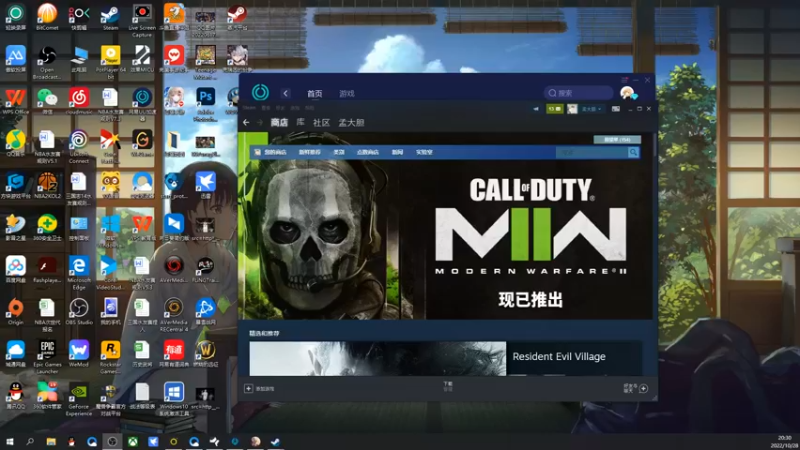Image resolution: width=800 pixels, height=450 pixels.
Task: Open the Baidu Netdisk desktop shortcut
Action: click(15, 269)
